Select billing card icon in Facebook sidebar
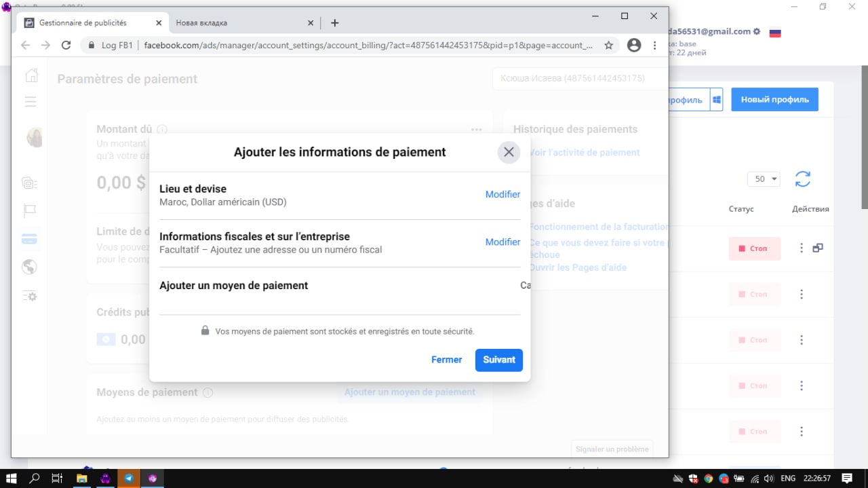The width and height of the screenshot is (868, 488). click(x=29, y=240)
